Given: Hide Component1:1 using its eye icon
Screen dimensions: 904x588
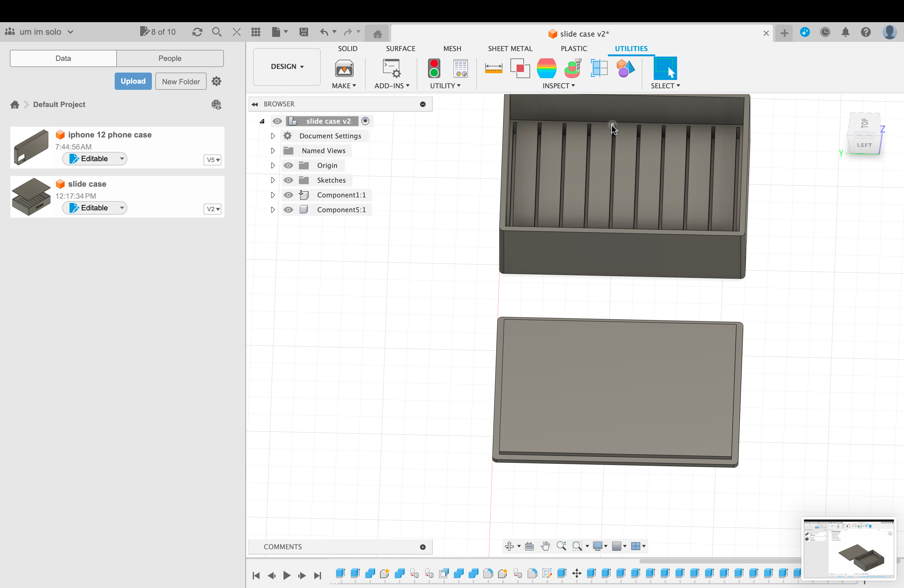Looking at the screenshot, I should point(289,195).
